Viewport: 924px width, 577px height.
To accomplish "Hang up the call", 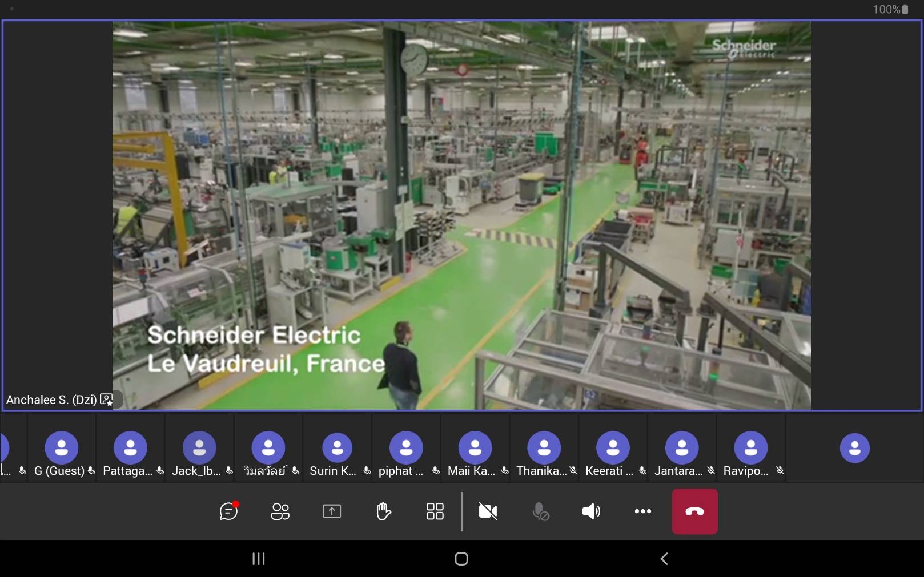I will [x=695, y=511].
